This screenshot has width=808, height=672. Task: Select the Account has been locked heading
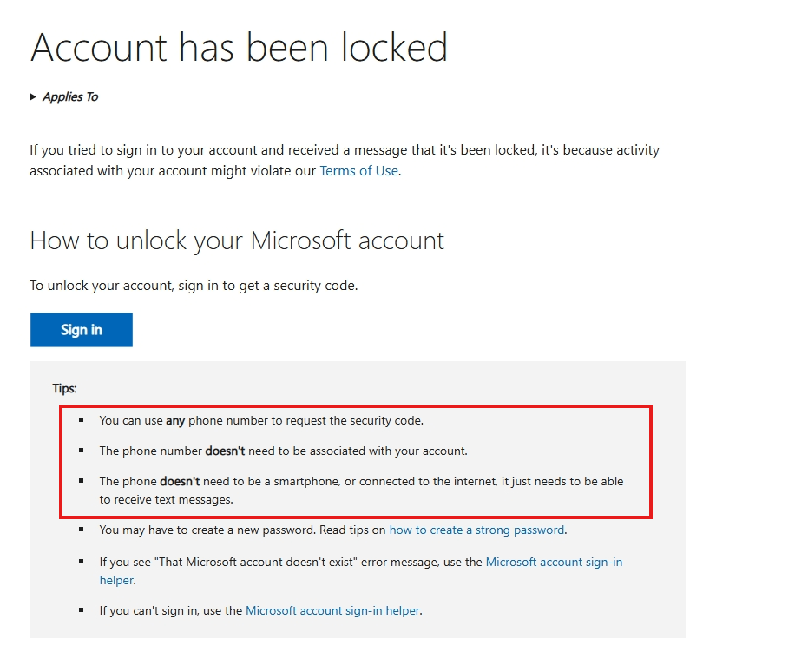240,48
